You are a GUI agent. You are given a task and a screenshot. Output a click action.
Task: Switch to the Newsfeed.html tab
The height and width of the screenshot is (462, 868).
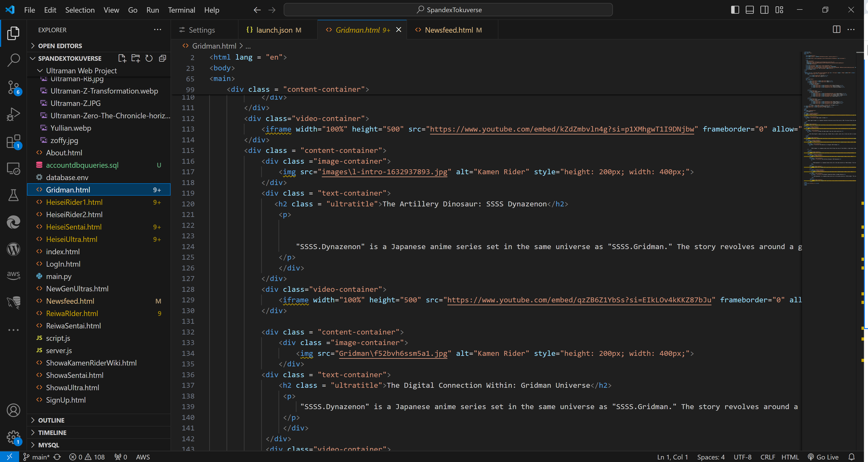tap(452, 30)
